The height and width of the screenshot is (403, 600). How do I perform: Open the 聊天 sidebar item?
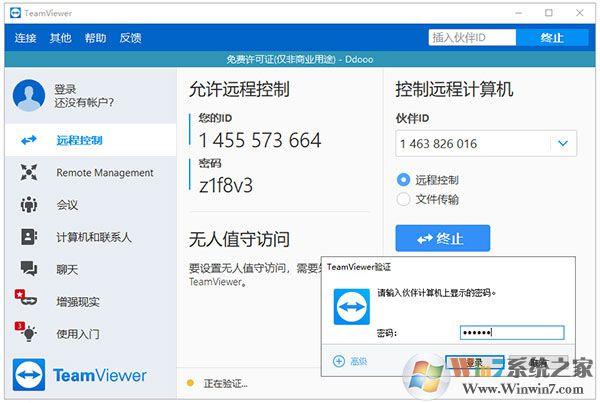point(91,269)
